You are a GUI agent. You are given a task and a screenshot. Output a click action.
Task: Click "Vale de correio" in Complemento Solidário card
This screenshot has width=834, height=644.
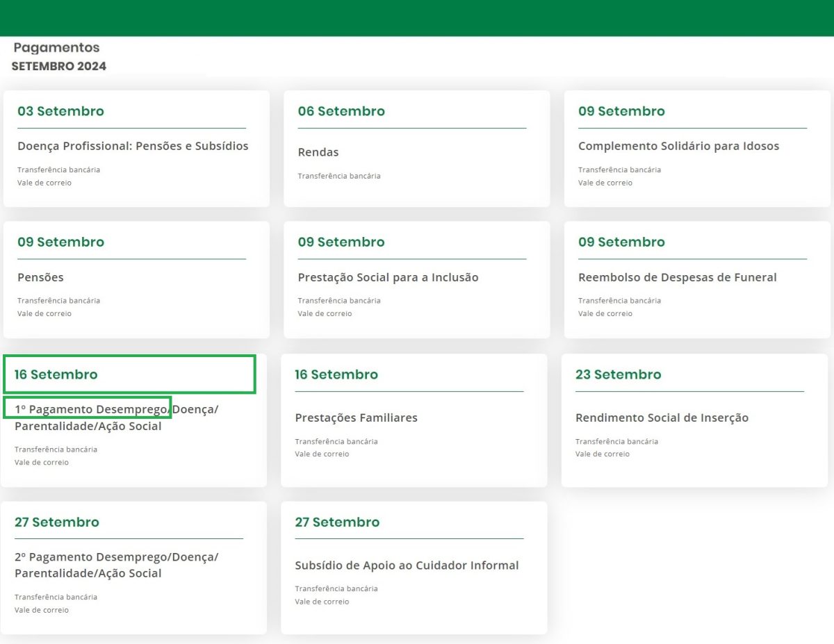(x=605, y=183)
